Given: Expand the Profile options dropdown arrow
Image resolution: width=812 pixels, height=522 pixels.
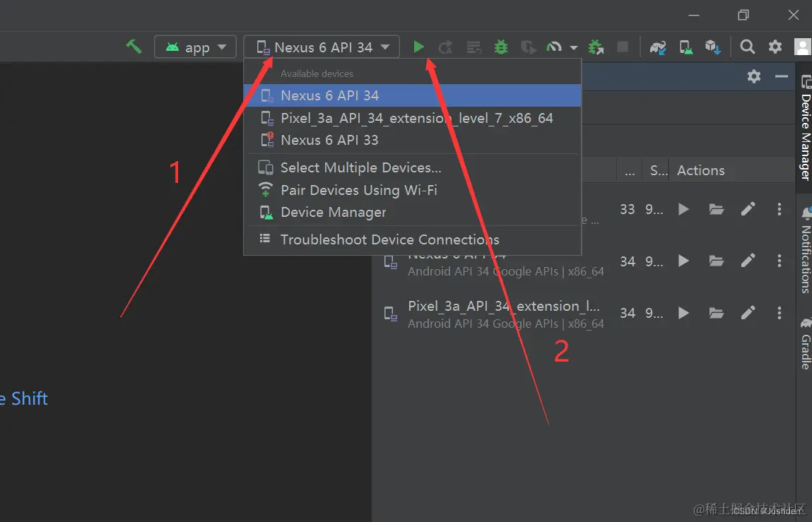Looking at the screenshot, I should coord(574,47).
